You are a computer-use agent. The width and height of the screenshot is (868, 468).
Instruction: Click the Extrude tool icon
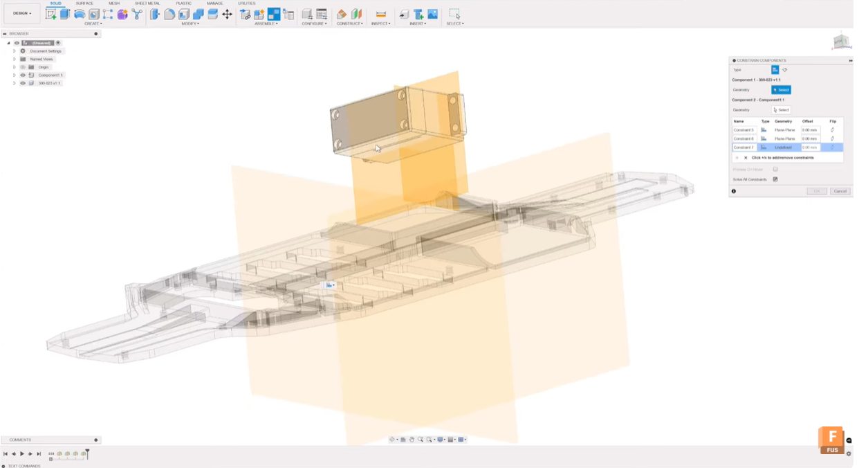click(65, 14)
